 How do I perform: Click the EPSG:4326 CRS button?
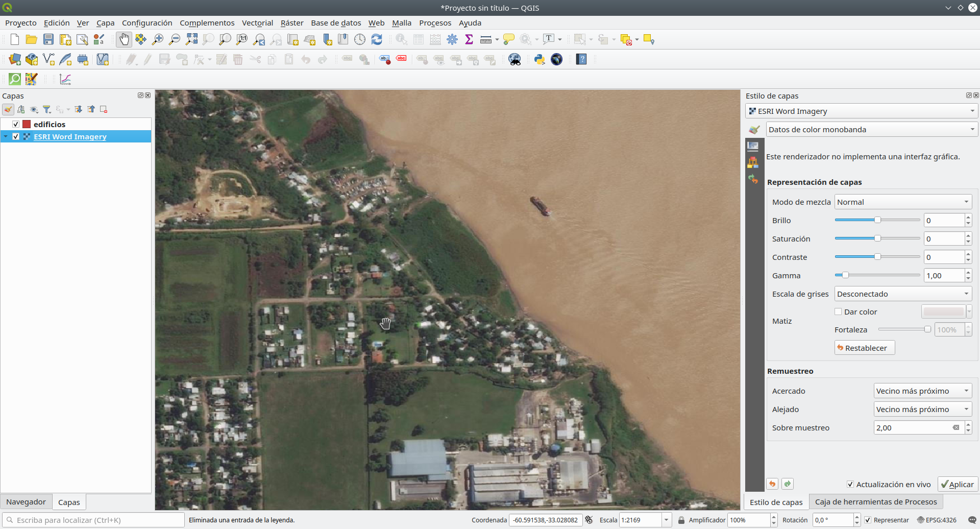937,520
